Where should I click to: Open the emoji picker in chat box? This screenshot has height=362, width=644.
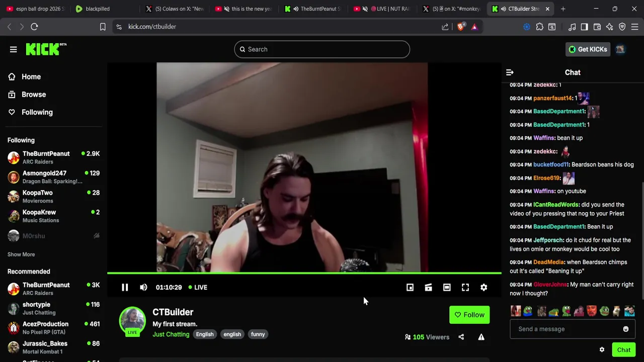[625, 329]
